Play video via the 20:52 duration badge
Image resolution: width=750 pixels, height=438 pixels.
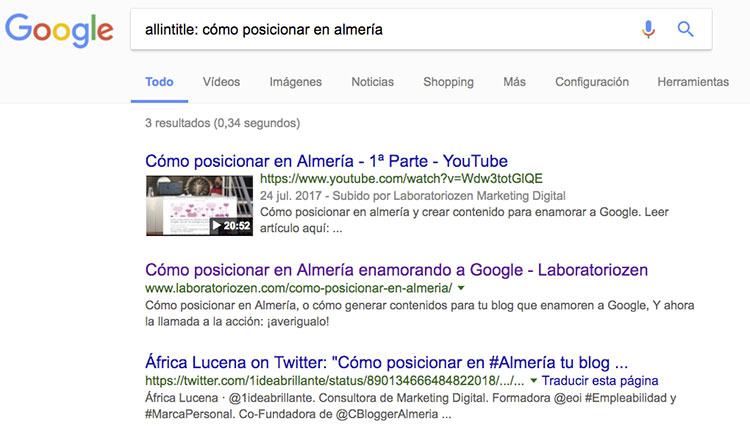[232, 226]
